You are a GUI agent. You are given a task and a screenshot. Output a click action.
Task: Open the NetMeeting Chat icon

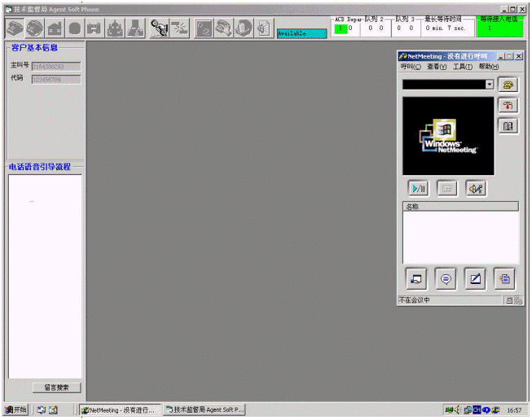(446, 278)
